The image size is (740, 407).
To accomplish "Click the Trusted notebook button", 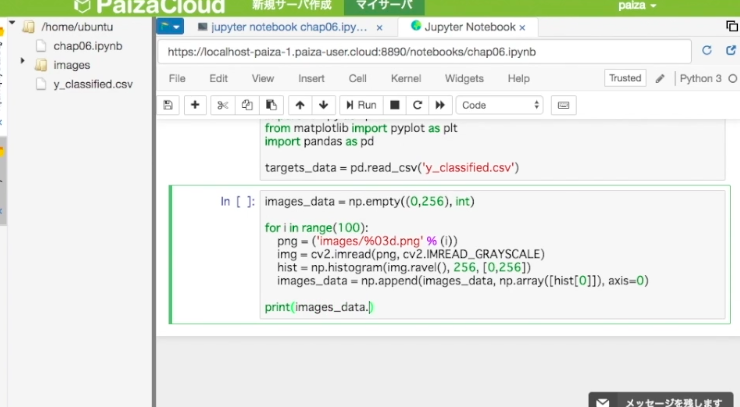I will pyautogui.click(x=625, y=78).
